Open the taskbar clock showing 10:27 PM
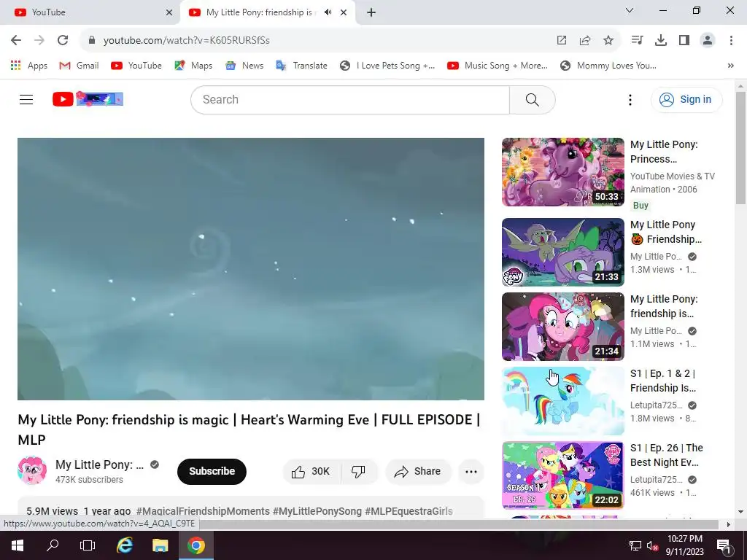 [x=684, y=545]
